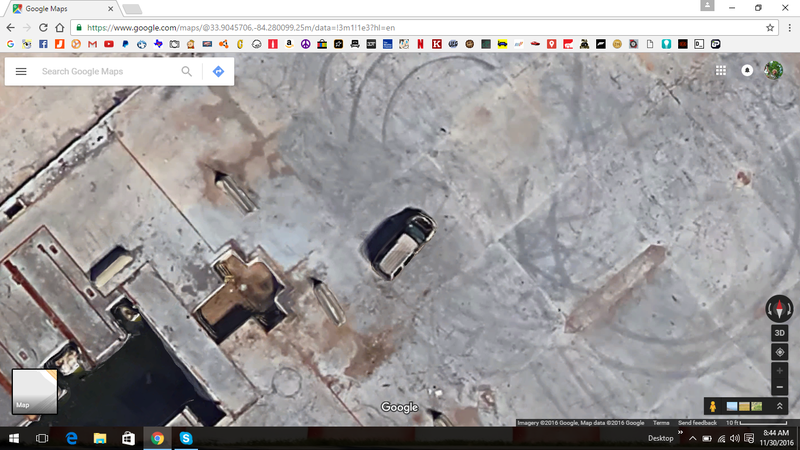The width and height of the screenshot is (800, 450).
Task: Expand the imagery strip with double chevron
Action: pos(780,406)
